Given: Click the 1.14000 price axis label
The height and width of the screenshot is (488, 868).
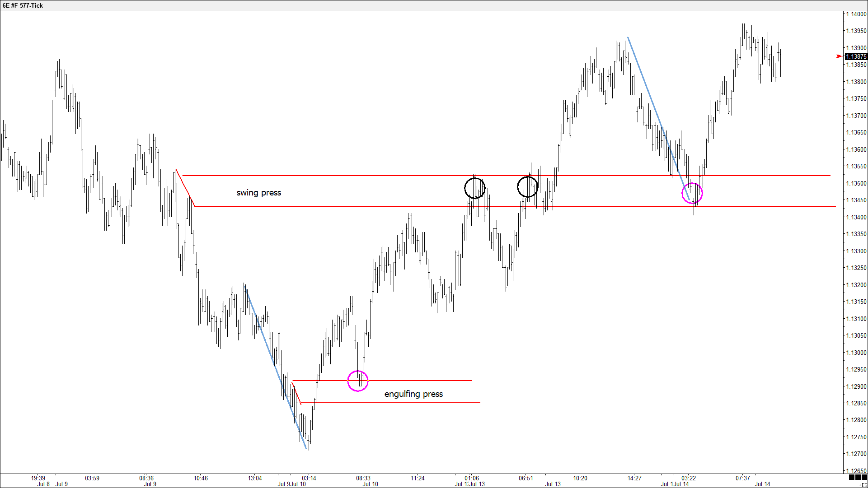Looking at the screenshot, I should [856, 14].
